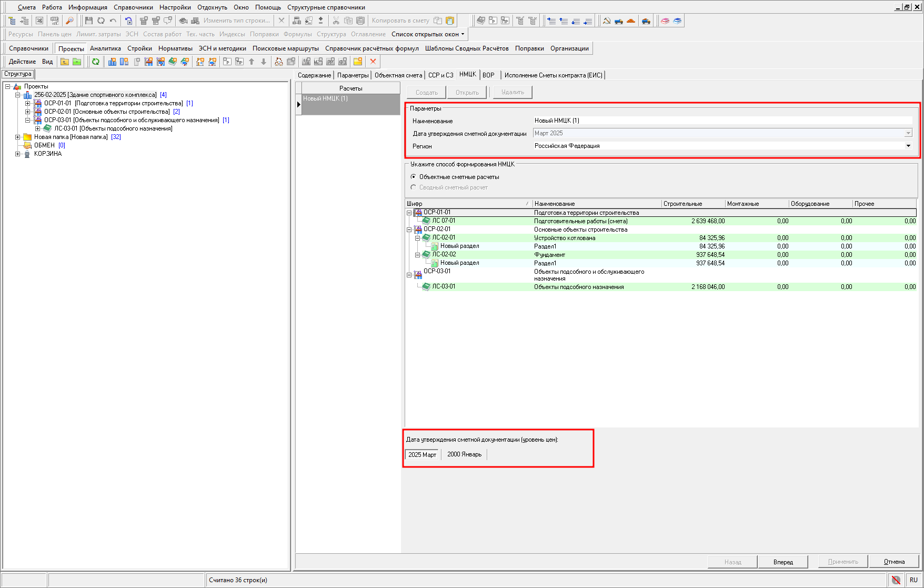Open the 'Настройки' menu
The height and width of the screenshot is (588, 924).
point(175,7)
